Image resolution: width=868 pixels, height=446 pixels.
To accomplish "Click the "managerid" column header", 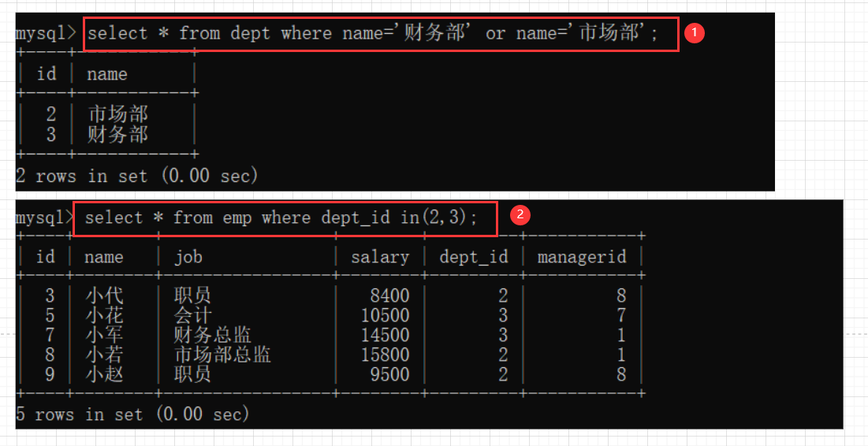I will tap(582, 257).
